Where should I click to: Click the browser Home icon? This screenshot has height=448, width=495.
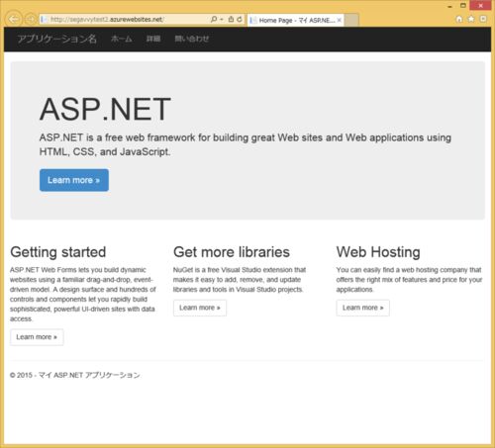[459, 19]
